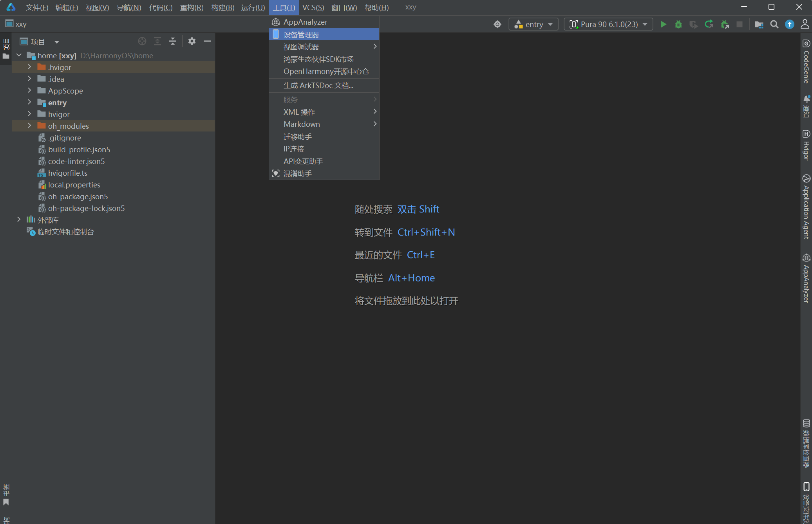Select 临时文件和控制台 node
The height and width of the screenshot is (524, 812).
click(x=65, y=232)
